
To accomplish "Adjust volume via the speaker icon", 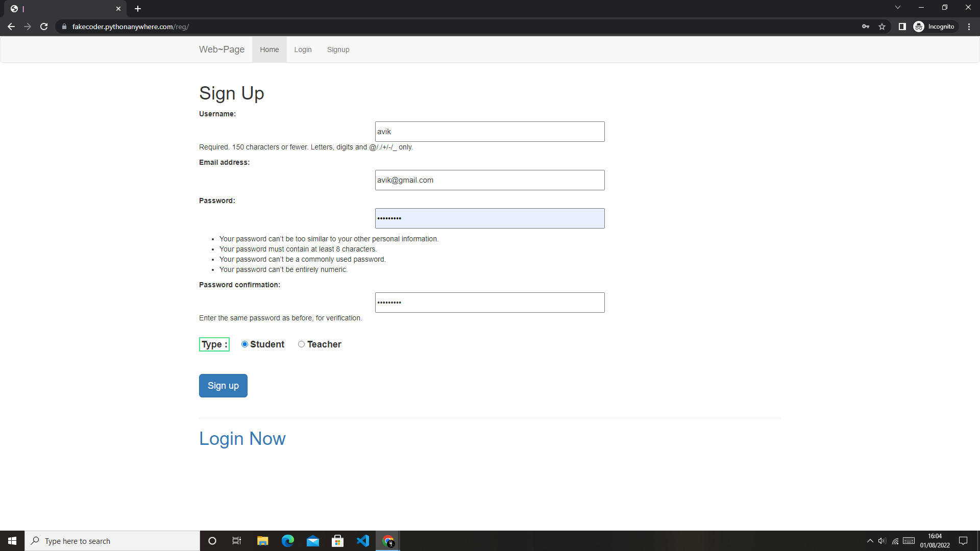I will [883, 540].
